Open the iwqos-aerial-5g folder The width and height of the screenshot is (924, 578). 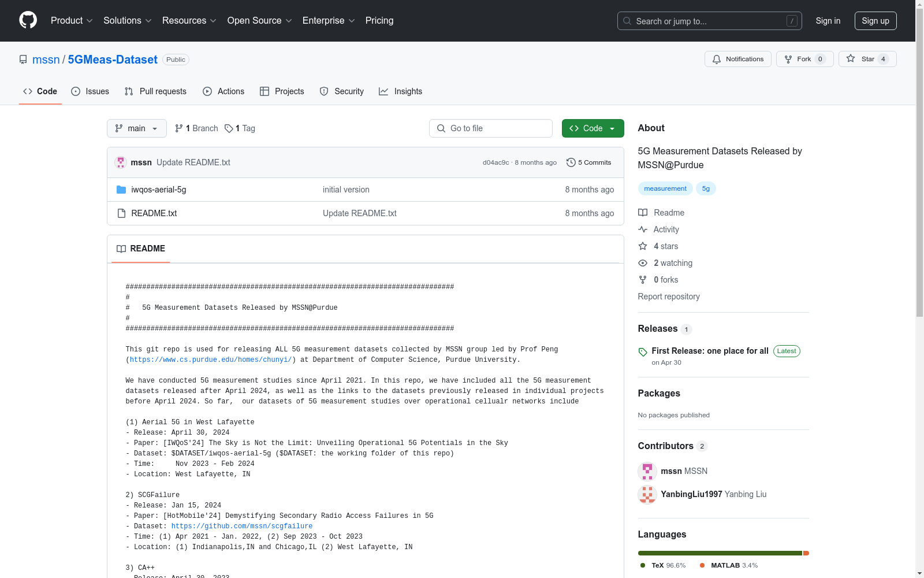point(159,190)
